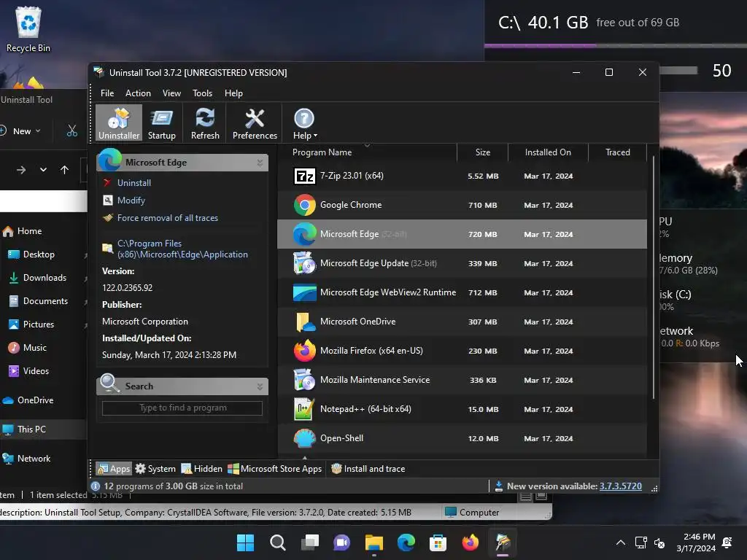Image resolution: width=747 pixels, height=560 pixels.
Task: Open the Help menu in menu bar
Action: [x=233, y=93]
